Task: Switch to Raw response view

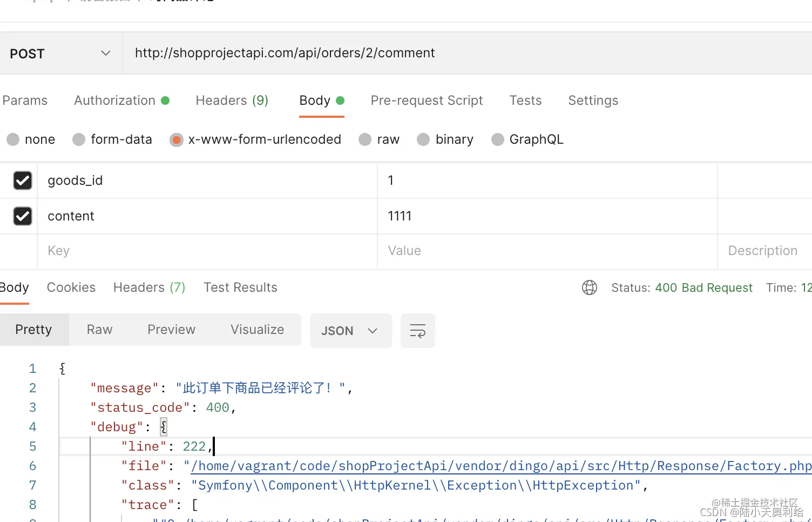Action: click(x=100, y=330)
